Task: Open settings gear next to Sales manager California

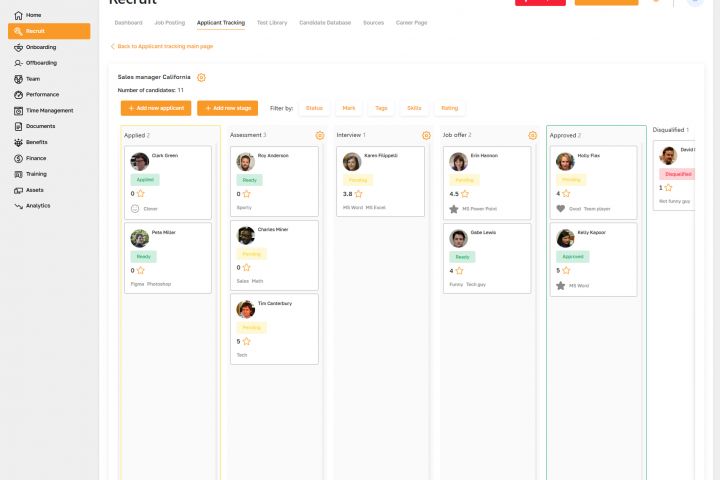Action: click(201, 77)
